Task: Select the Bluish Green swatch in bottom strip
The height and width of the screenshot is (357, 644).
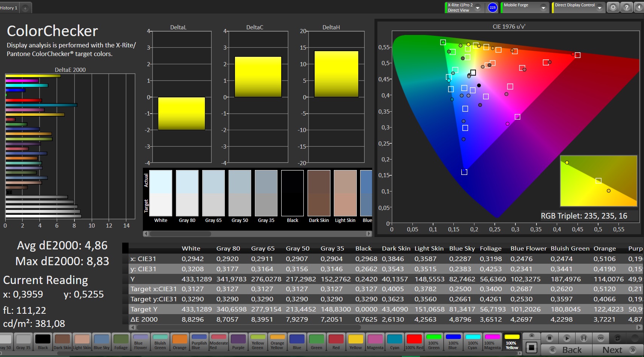Action: click(x=160, y=342)
